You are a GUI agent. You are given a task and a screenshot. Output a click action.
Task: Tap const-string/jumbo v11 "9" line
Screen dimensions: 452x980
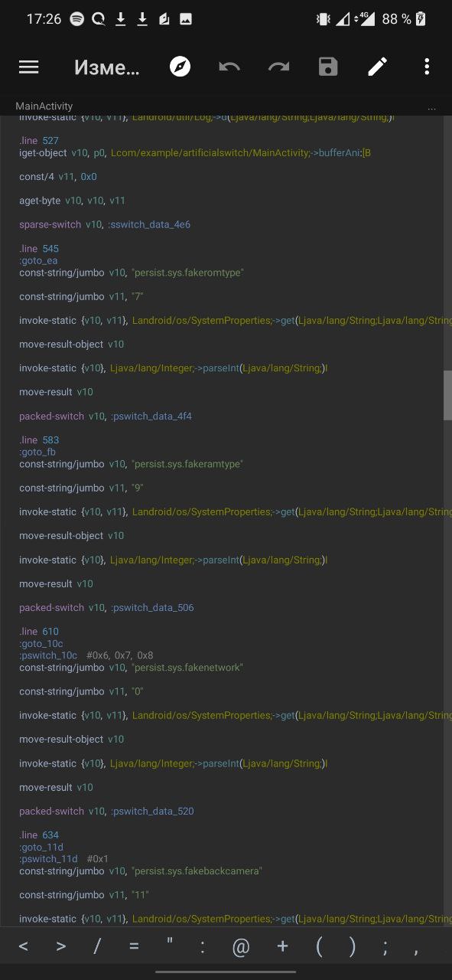point(81,488)
